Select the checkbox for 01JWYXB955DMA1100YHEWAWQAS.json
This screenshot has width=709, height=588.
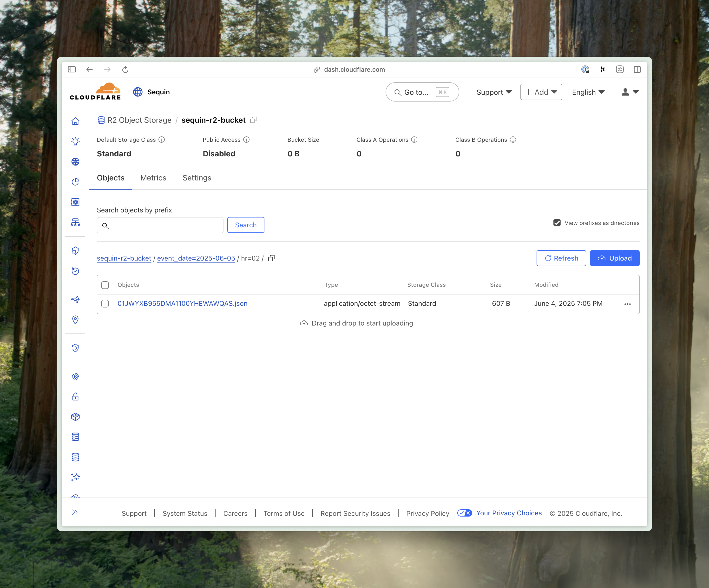[105, 304]
